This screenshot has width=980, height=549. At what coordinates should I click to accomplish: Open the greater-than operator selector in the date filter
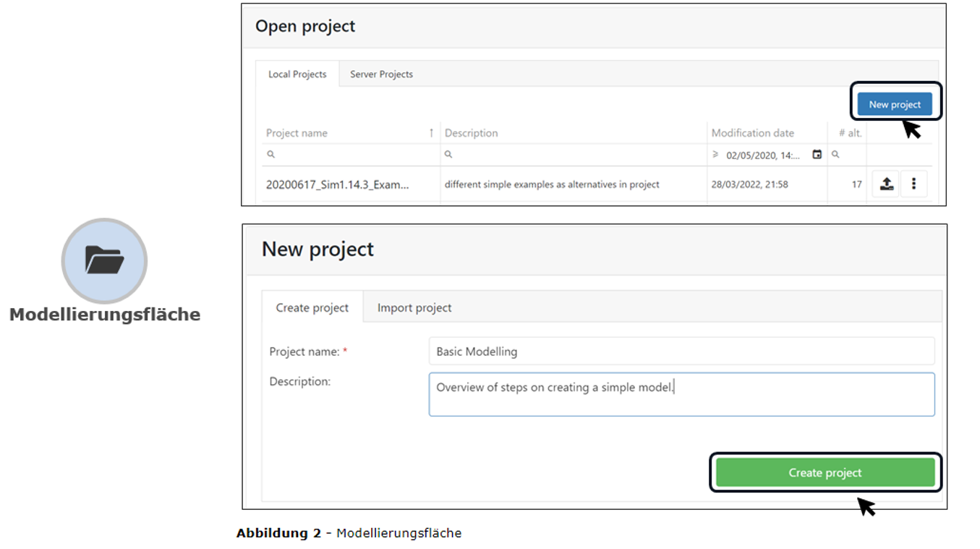[716, 155]
